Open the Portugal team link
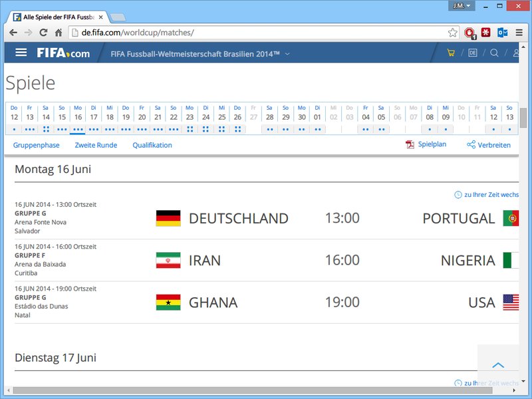The height and width of the screenshot is (399, 532). [x=459, y=218]
